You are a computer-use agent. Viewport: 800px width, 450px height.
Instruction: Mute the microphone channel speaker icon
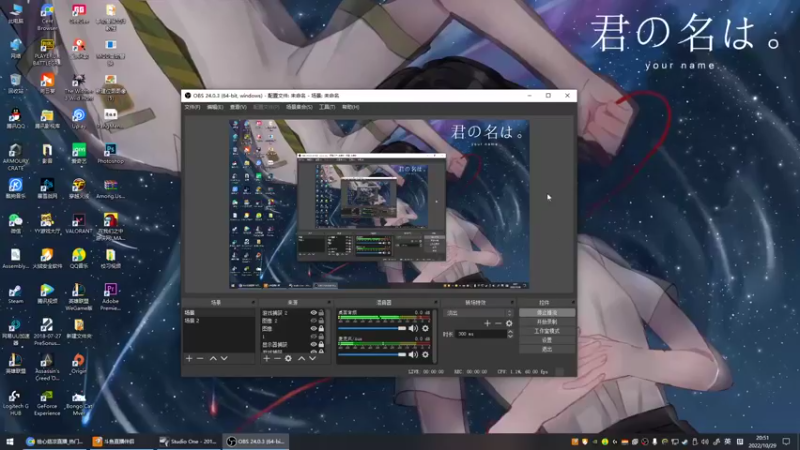pos(413,354)
